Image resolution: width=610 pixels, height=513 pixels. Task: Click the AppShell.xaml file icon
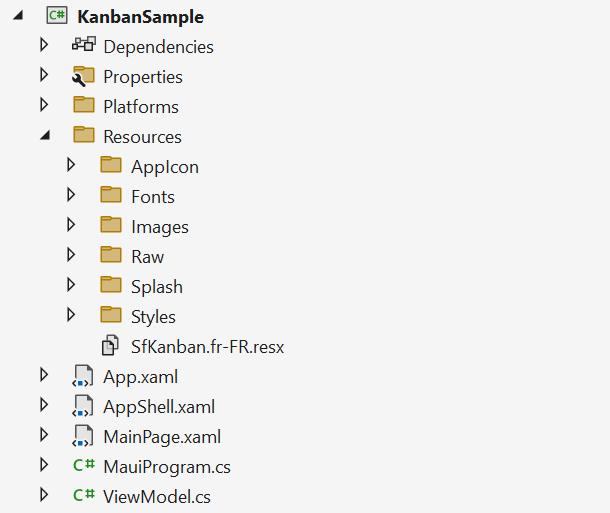click(83, 406)
